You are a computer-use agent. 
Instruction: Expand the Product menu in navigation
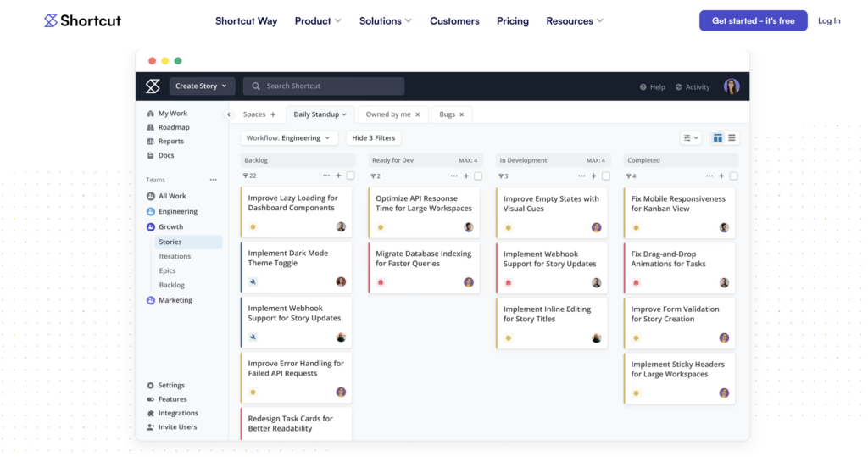[318, 21]
